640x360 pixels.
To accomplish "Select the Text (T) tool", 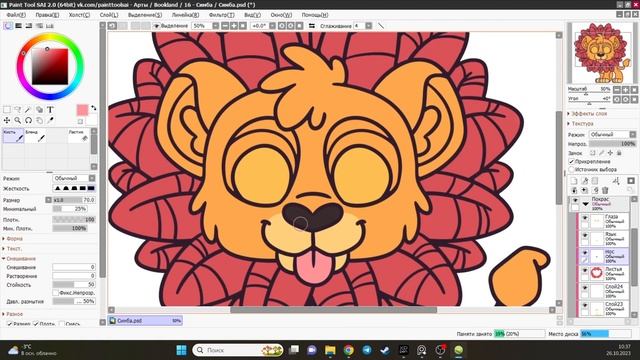I will coord(50,109).
